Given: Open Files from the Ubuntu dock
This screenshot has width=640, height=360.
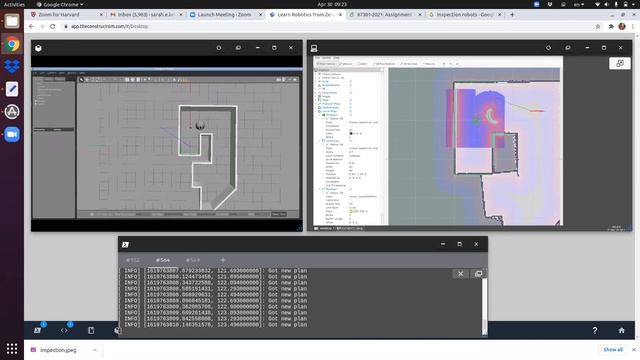Looking at the screenshot, I should (12, 21).
